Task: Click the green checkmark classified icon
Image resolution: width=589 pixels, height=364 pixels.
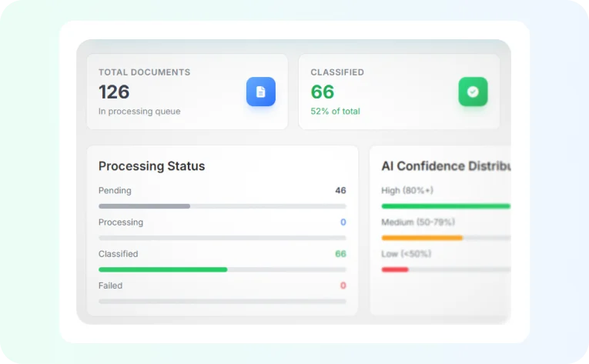Action: pyautogui.click(x=473, y=92)
